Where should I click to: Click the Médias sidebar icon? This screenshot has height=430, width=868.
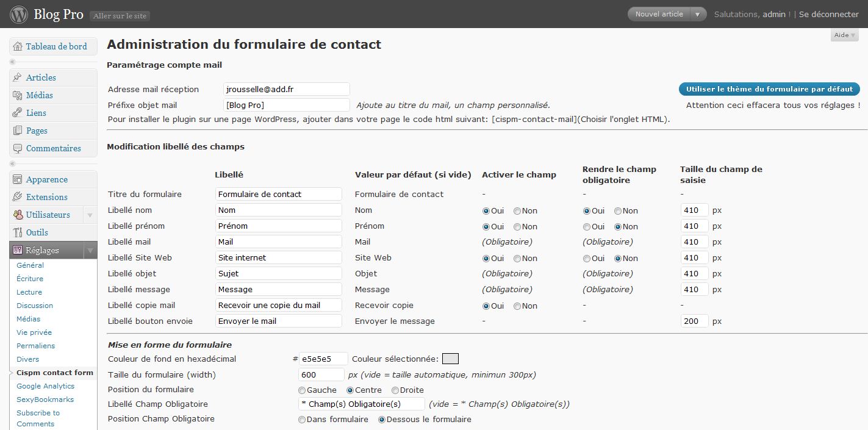tap(17, 95)
